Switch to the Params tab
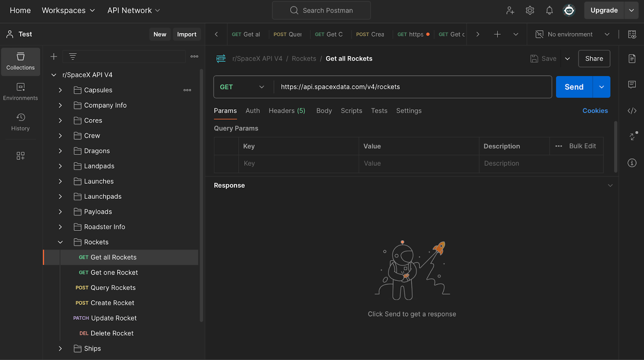 click(225, 111)
